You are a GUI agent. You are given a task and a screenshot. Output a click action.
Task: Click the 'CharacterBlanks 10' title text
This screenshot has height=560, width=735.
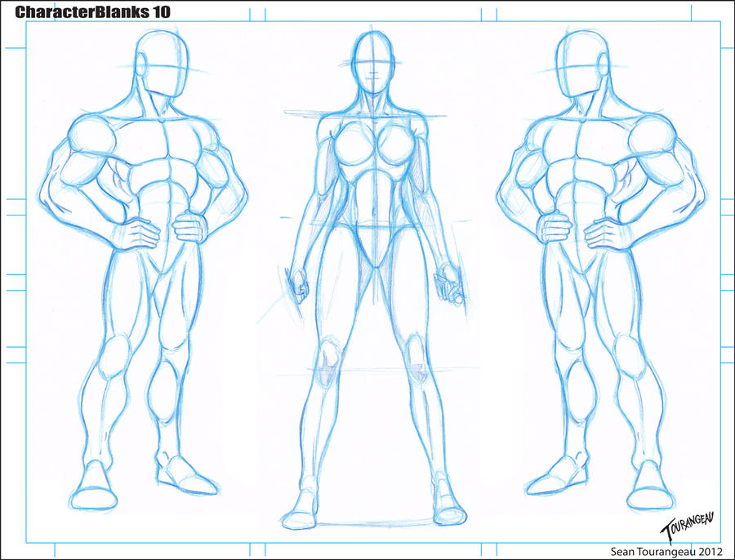click(92, 11)
